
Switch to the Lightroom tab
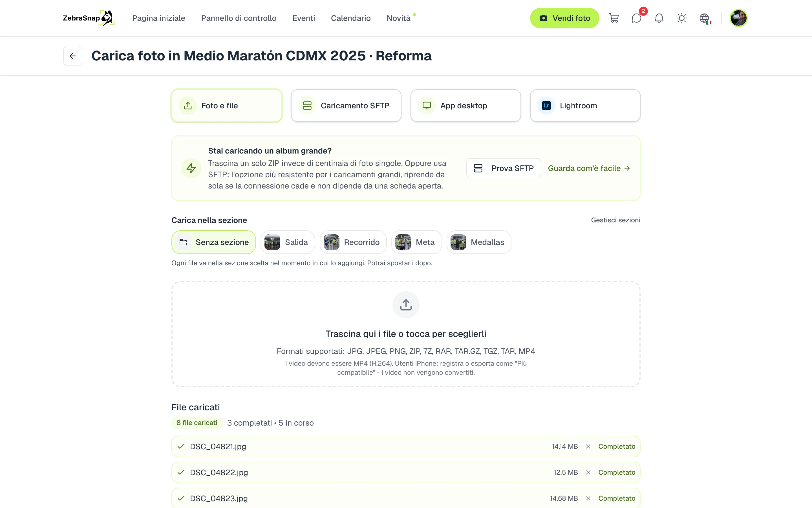[585, 106]
